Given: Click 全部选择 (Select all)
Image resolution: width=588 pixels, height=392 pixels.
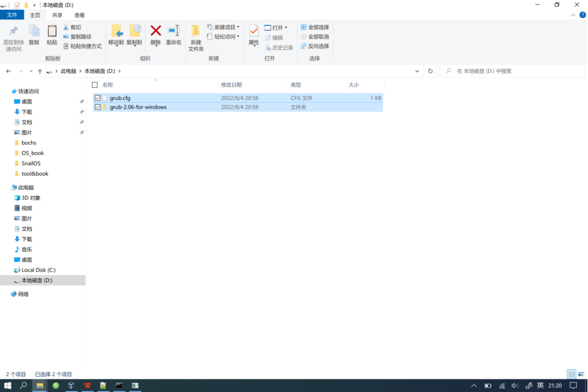Looking at the screenshot, I should [x=315, y=27].
